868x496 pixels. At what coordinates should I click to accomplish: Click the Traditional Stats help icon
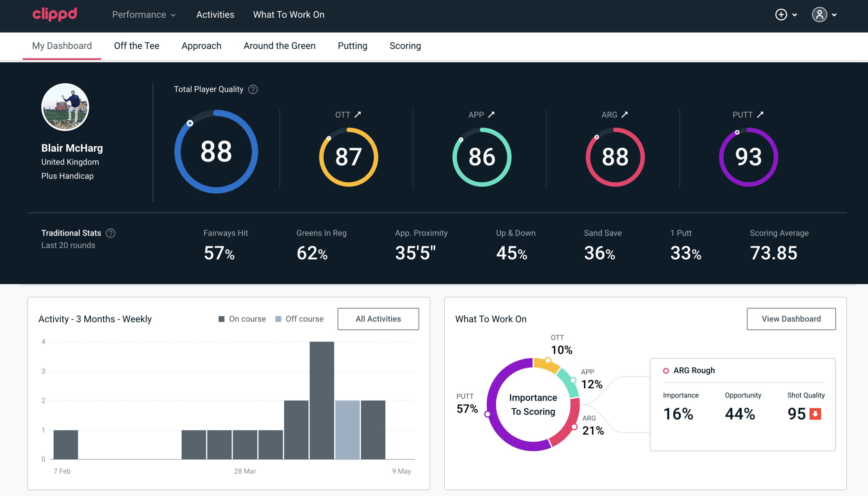pyautogui.click(x=110, y=233)
